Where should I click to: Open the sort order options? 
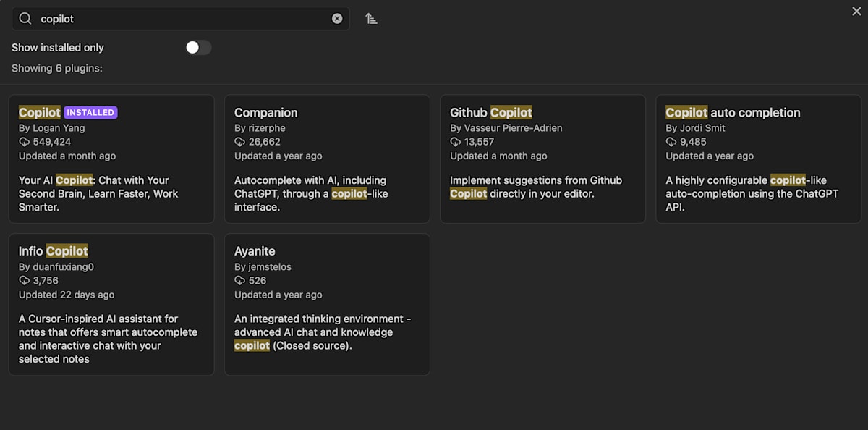click(371, 19)
